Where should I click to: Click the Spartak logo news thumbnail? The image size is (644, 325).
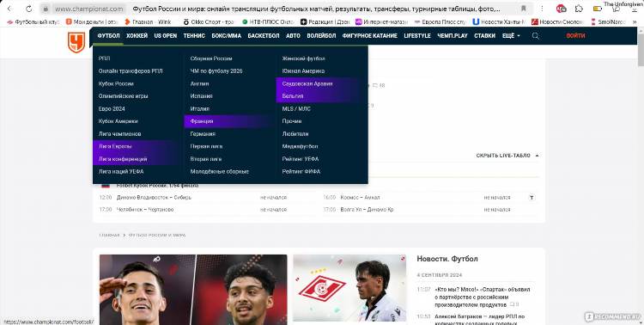[x=349, y=288]
